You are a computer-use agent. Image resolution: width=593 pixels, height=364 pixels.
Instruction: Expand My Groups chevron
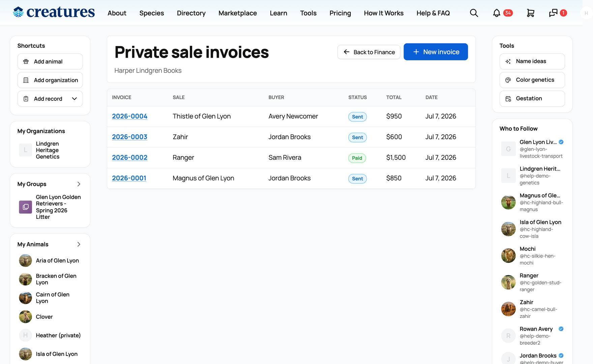(79, 184)
